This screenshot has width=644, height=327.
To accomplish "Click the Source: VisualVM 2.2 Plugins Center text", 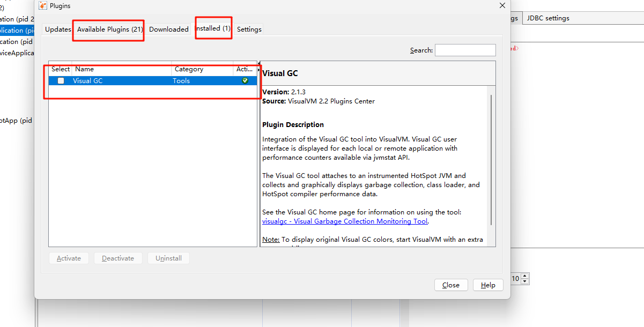I will (319, 101).
